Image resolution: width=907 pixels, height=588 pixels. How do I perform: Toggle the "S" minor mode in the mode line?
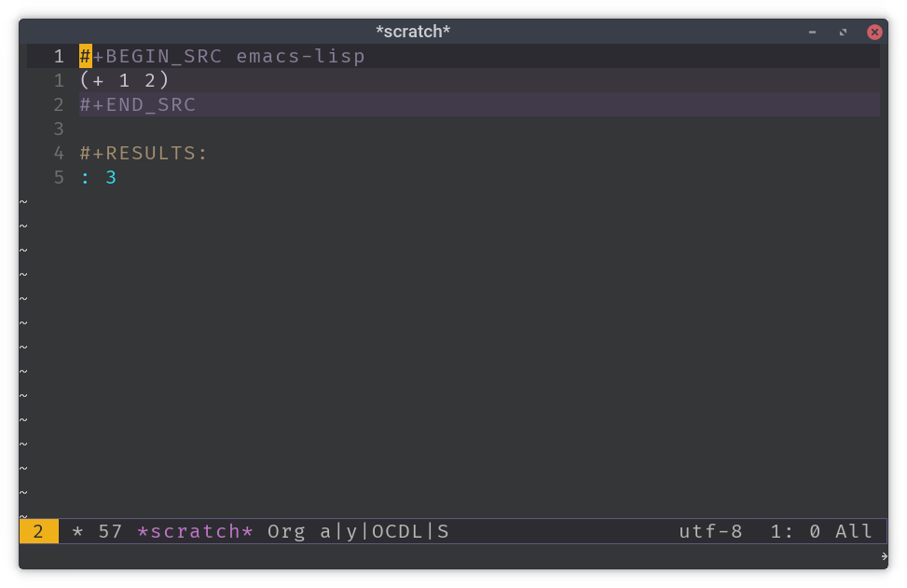pos(443,531)
